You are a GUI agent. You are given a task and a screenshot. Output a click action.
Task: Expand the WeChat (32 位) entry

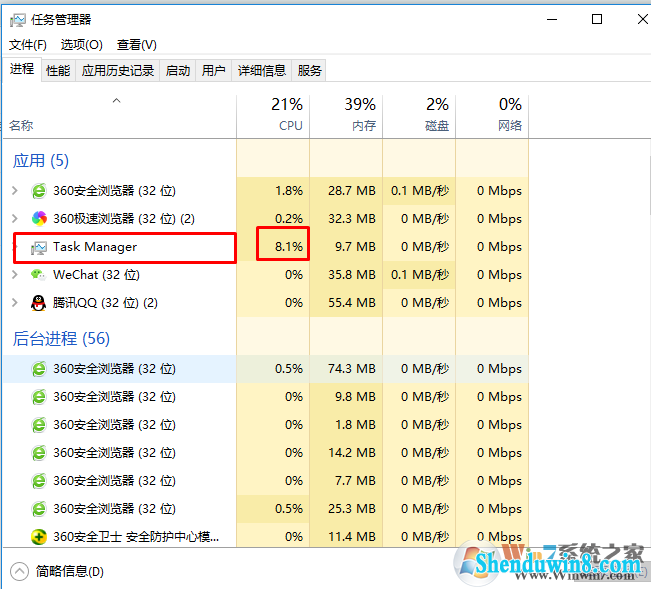click(x=15, y=274)
